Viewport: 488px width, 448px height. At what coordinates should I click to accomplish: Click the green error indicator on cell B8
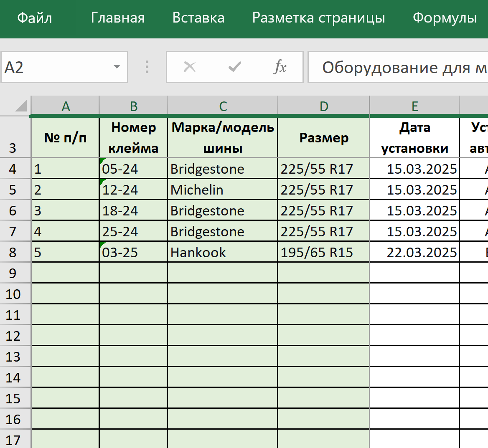[x=102, y=245]
